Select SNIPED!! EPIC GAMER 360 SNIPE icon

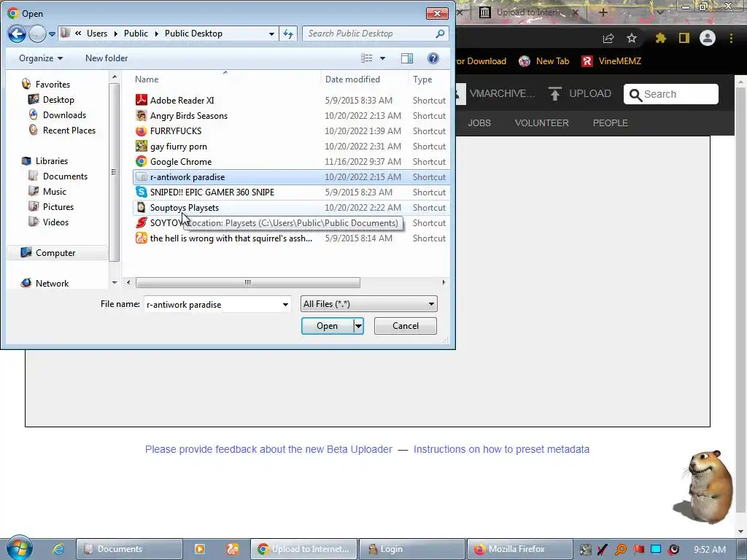141,192
